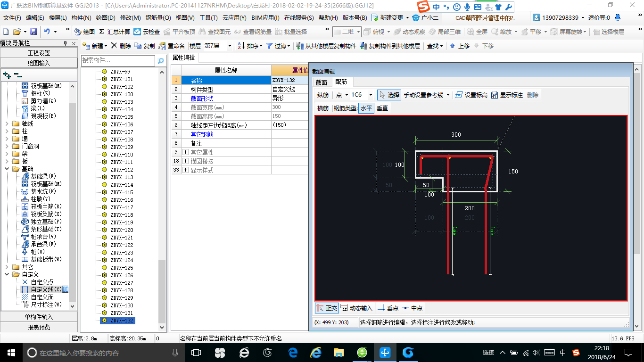Click the 单构件输入 button

point(39,317)
